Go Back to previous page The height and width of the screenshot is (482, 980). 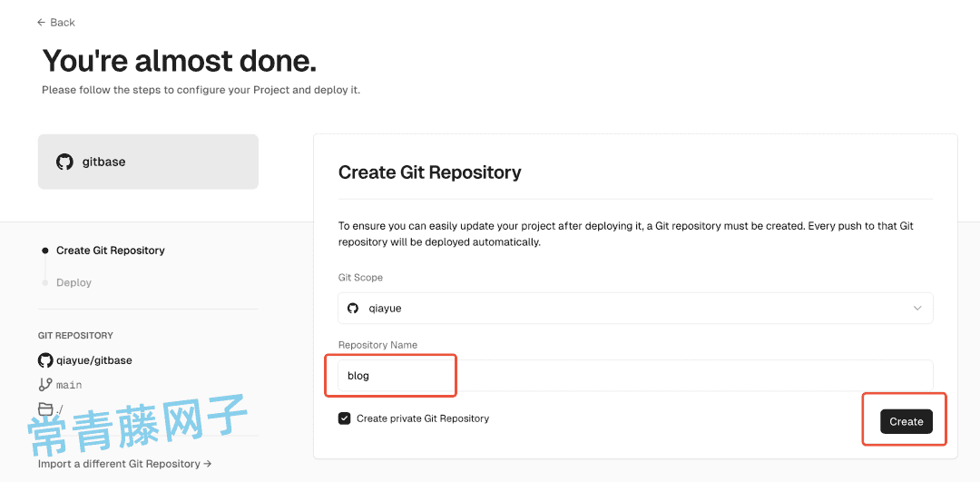pyautogui.click(x=56, y=23)
